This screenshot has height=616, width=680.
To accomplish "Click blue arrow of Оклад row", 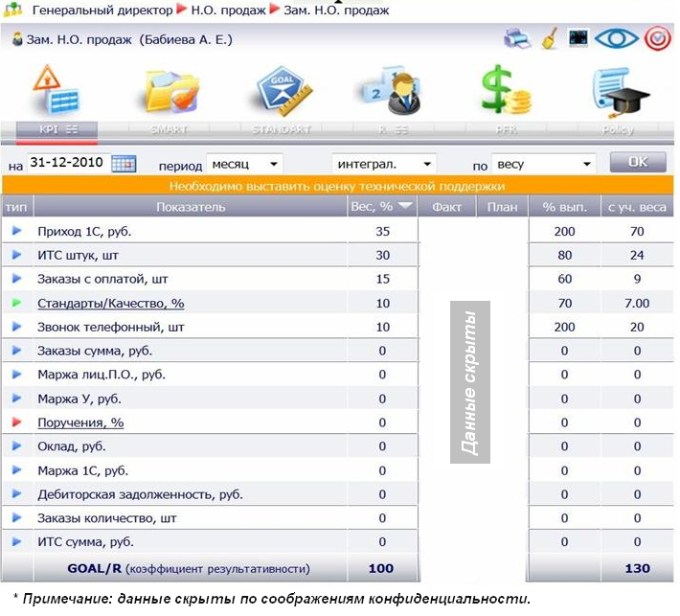I will point(16,445).
